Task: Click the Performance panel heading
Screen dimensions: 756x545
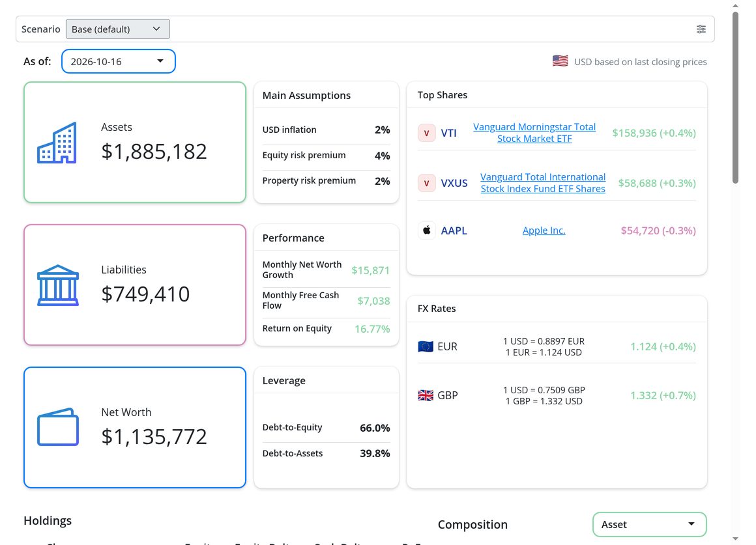Action: click(x=293, y=238)
